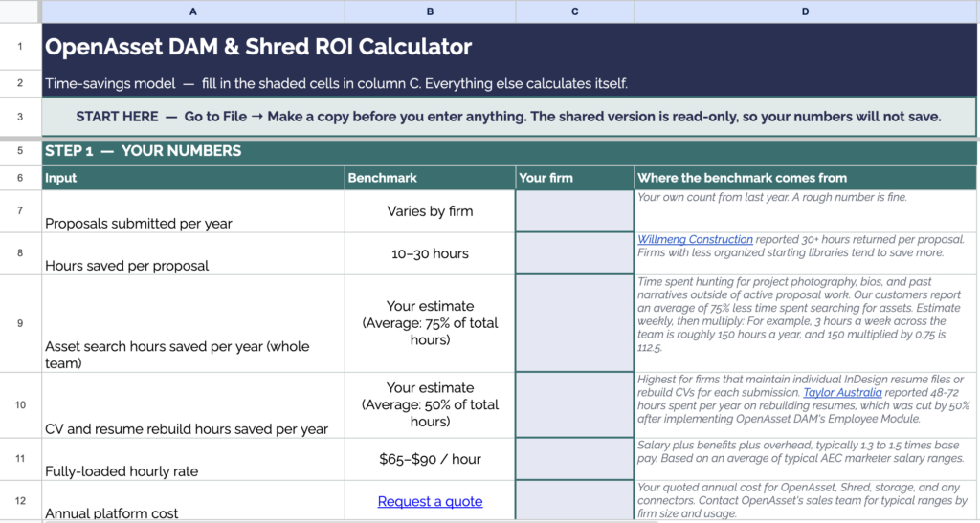Click Your firm cell for Fully-loaded hourly rate
This screenshot has width=980, height=523.
(x=575, y=459)
